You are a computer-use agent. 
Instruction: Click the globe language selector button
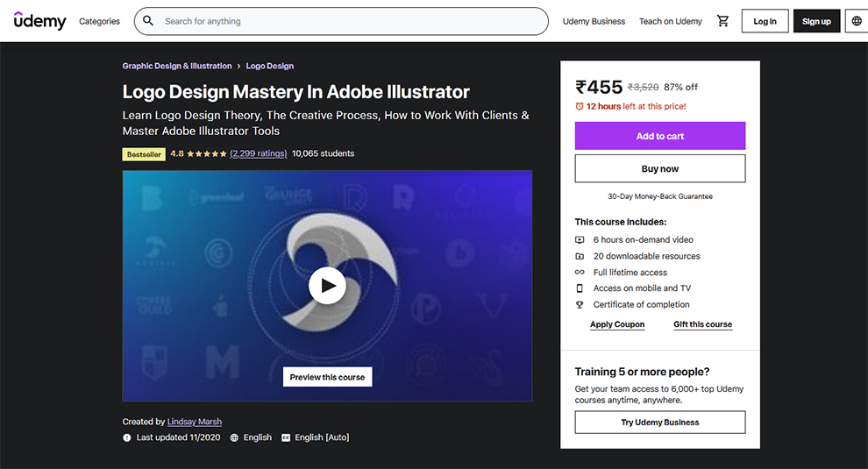point(857,21)
